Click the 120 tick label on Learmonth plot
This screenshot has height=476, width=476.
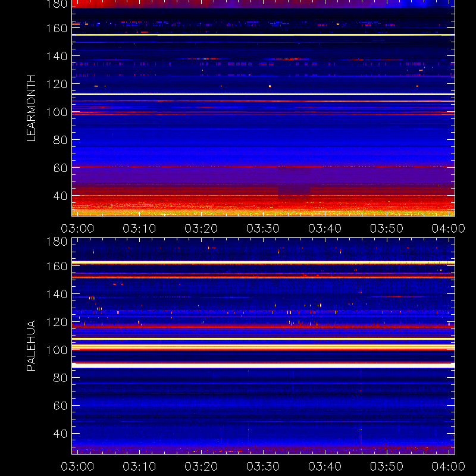pyautogui.click(x=57, y=84)
